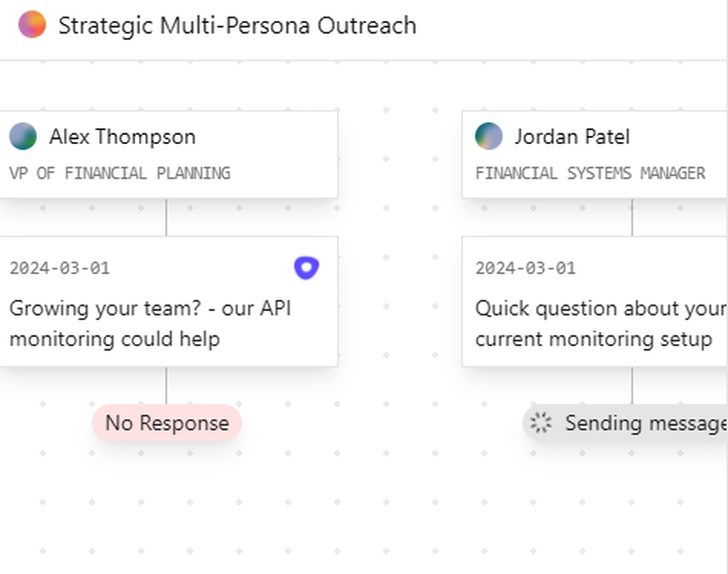This screenshot has height=574, width=728.
Task: Click the VP OF FINANCIAL PLANNING role label
Action: [x=119, y=173]
